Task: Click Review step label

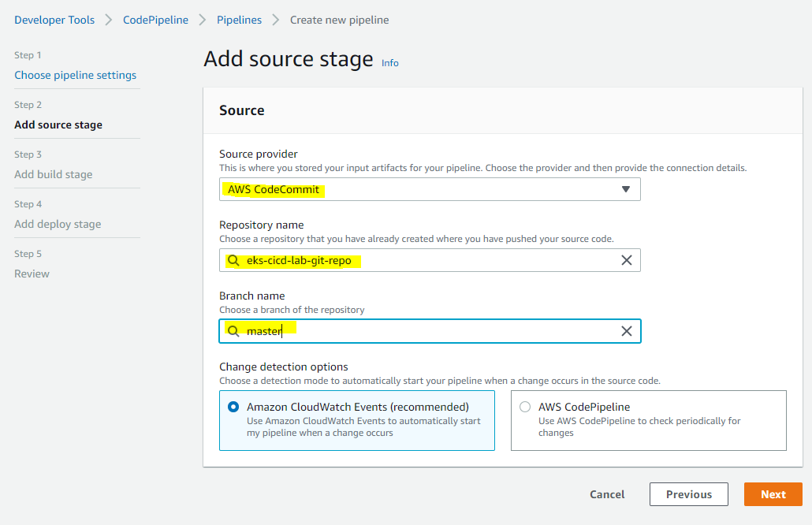Action: click(32, 274)
